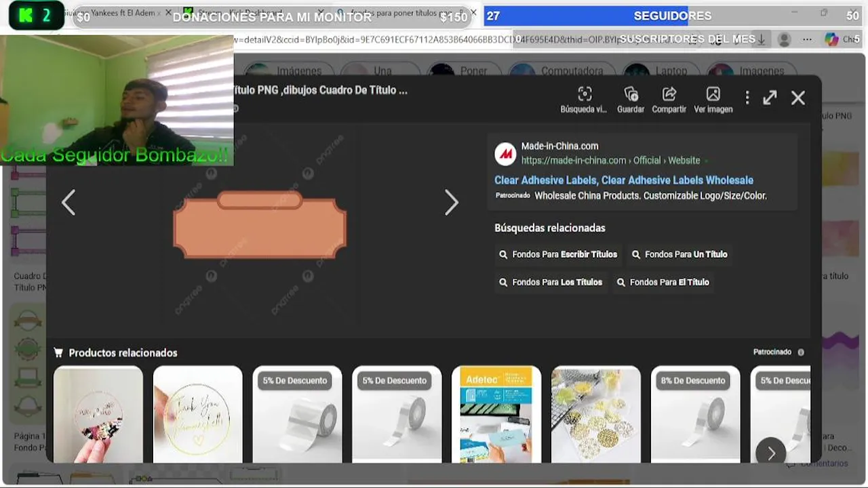
Task: Select Imágenes chip with green icon
Action: tap(288, 70)
